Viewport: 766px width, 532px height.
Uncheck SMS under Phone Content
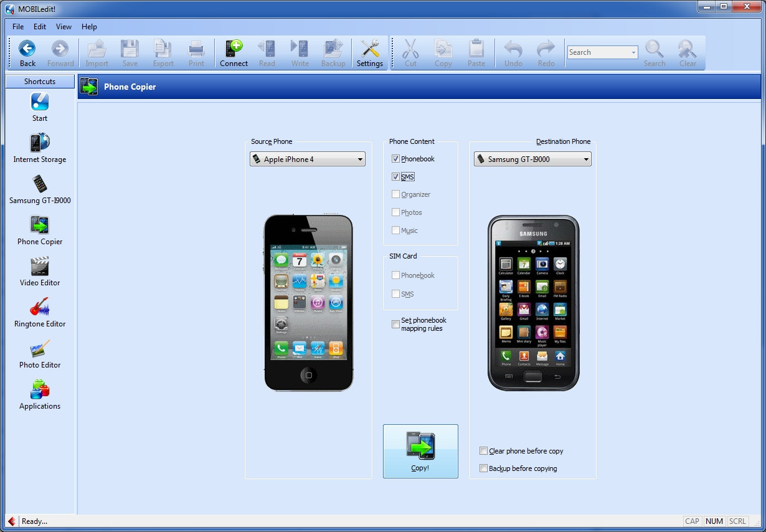click(x=395, y=177)
